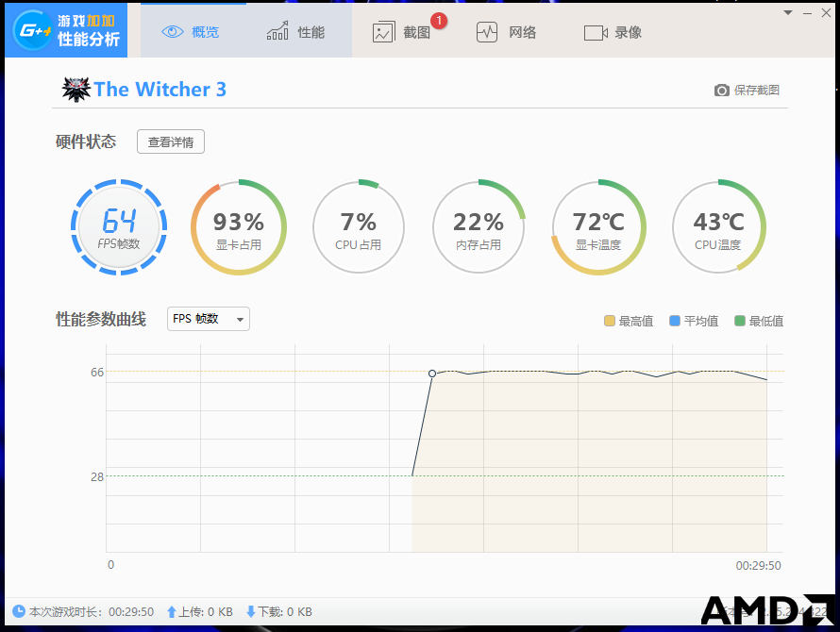Click the pulse wave icon for 网络
840x632 pixels.
(487, 32)
